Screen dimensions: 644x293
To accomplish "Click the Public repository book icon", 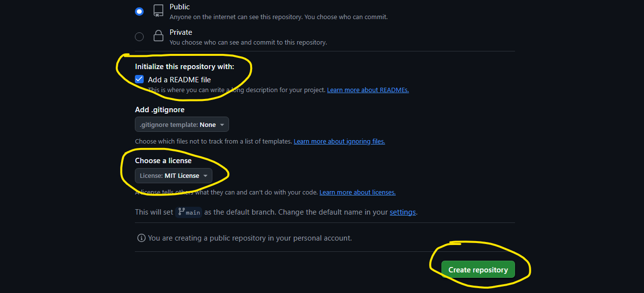I will (158, 11).
